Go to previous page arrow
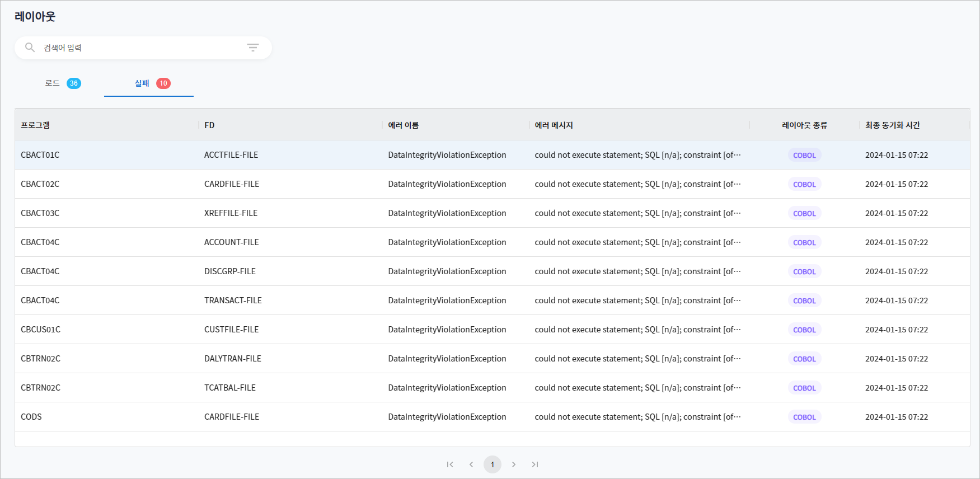The height and width of the screenshot is (479, 980). [471, 464]
